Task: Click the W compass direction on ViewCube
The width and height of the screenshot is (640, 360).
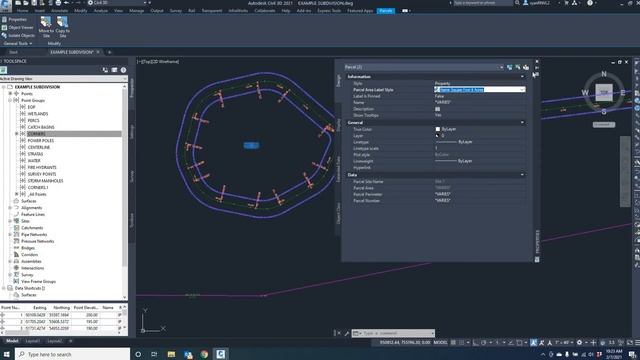Action: pos(585,93)
